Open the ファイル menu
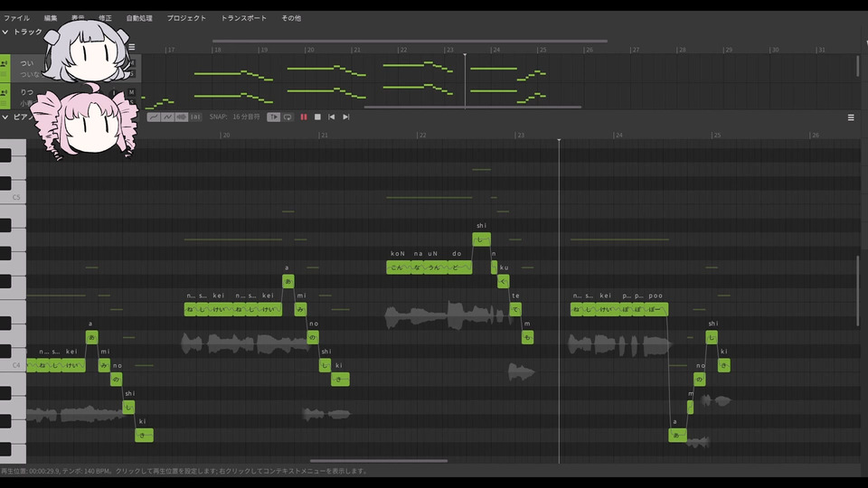The width and height of the screenshot is (868, 488). click(16, 18)
